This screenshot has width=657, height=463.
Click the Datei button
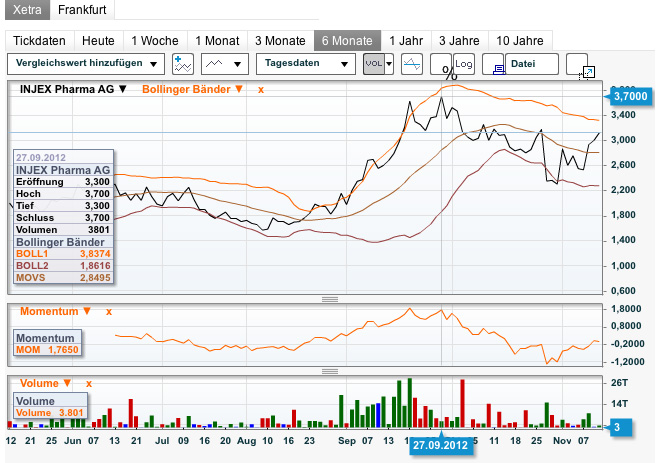[x=532, y=64]
